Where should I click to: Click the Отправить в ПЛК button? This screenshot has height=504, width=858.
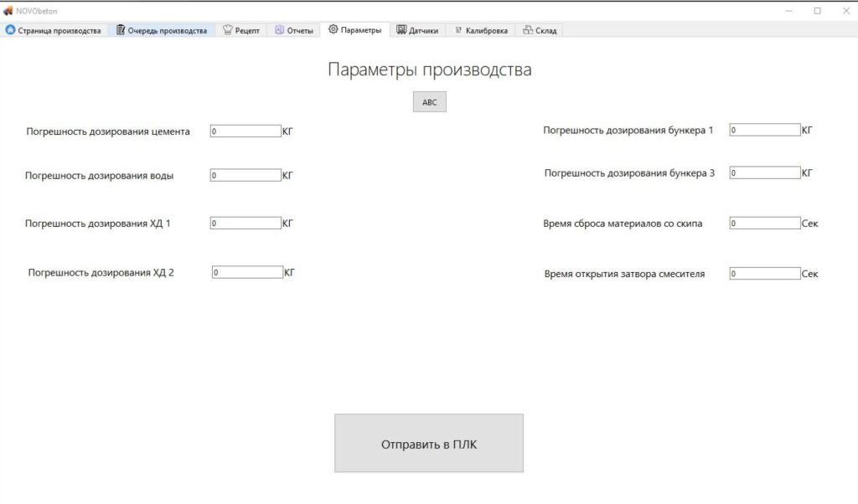[429, 444]
